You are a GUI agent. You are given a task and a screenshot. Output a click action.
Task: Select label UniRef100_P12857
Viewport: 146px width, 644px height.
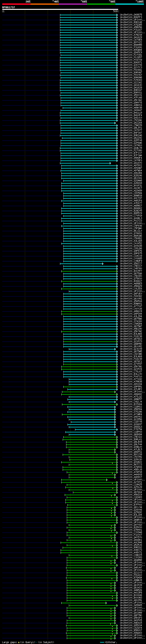pos(131,58)
